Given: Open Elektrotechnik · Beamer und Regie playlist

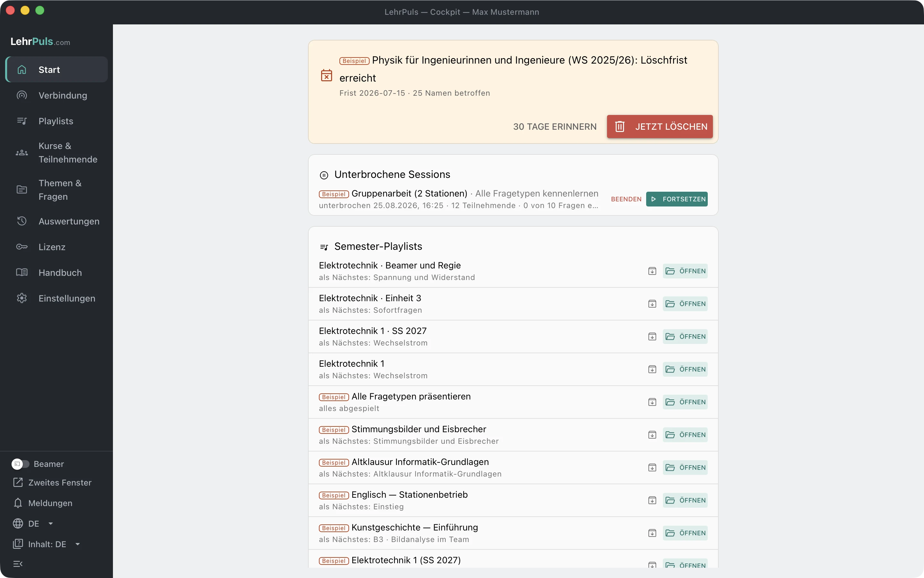Looking at the screenshot, I should point(685,271).
